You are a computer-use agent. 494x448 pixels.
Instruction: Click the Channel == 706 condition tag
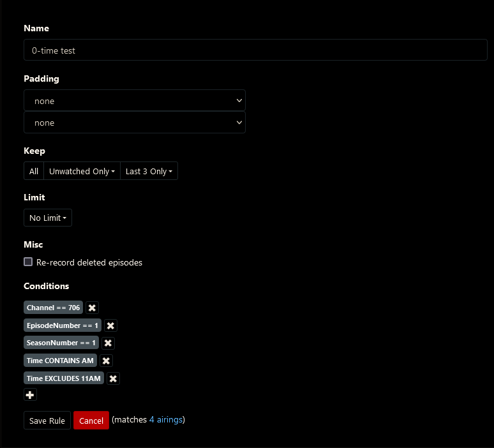point(54,308)
